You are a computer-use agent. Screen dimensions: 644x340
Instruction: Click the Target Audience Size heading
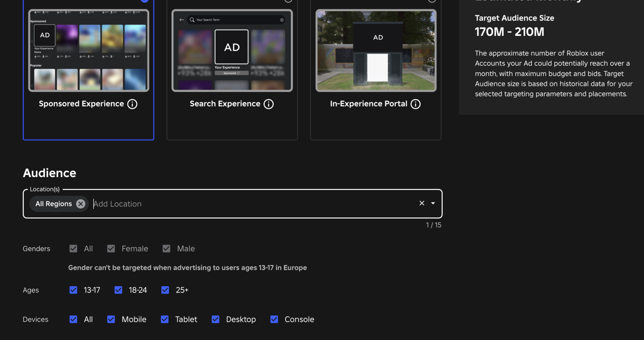pos(514,18)
